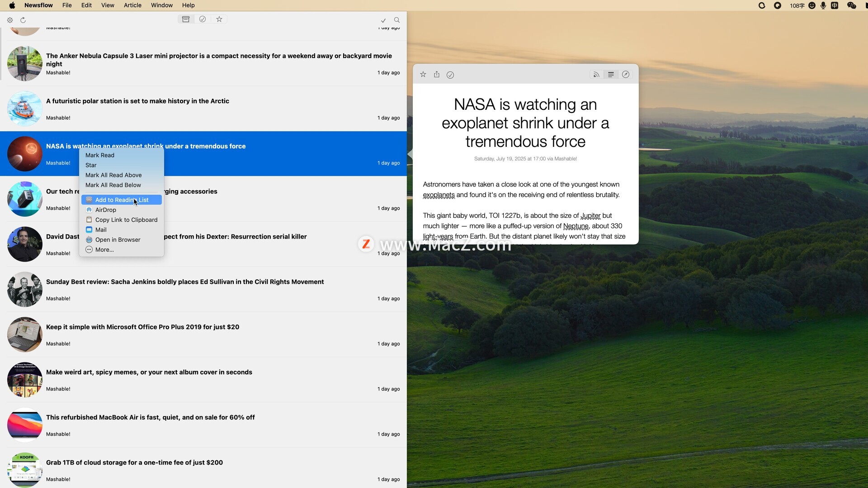Open Newsflow app menu
Viewport: 868px width, 488px height.
point(38,5)
